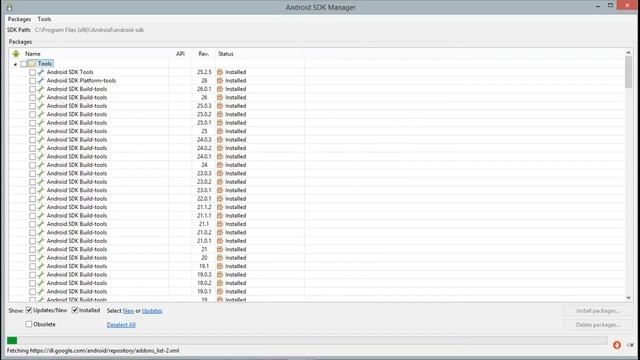
Task: Click the wrench icon on Build-tools 26.0.1 row
Action: coord(41,89)
